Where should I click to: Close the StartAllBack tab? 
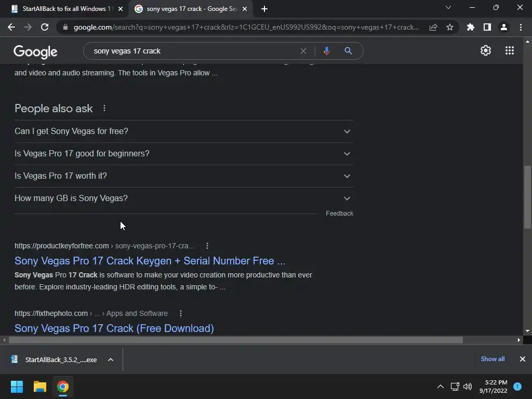[120, 9]
